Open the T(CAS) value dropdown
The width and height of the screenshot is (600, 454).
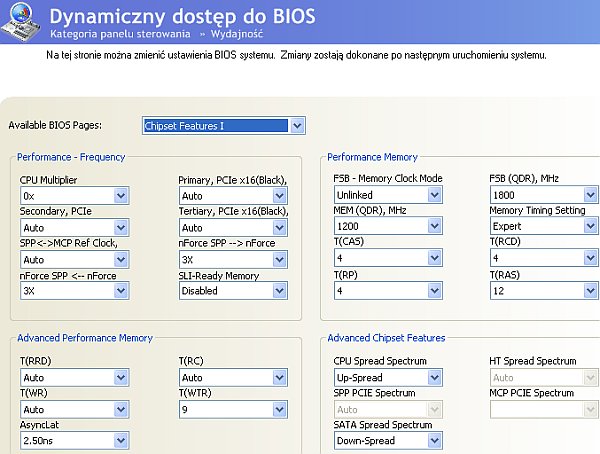click(x=434, y=258)
